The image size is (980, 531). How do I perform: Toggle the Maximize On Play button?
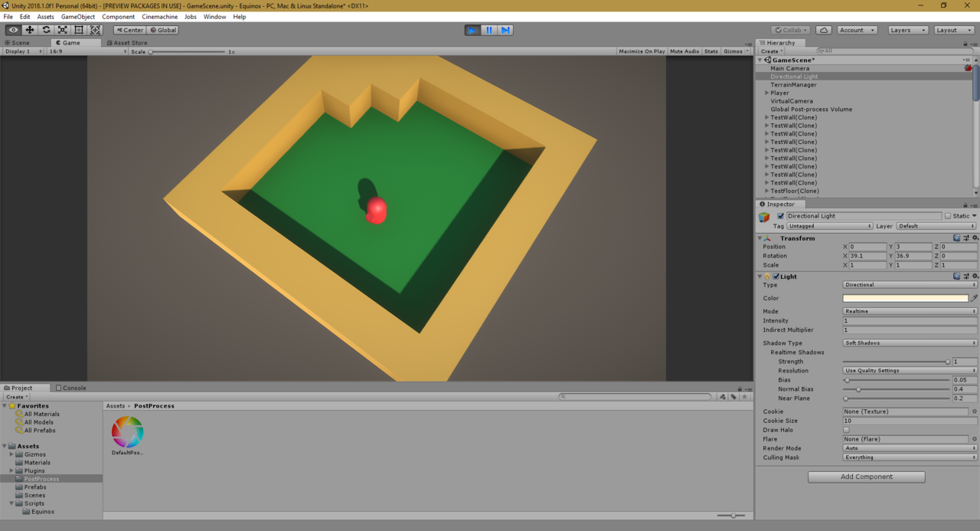(642, 51)
